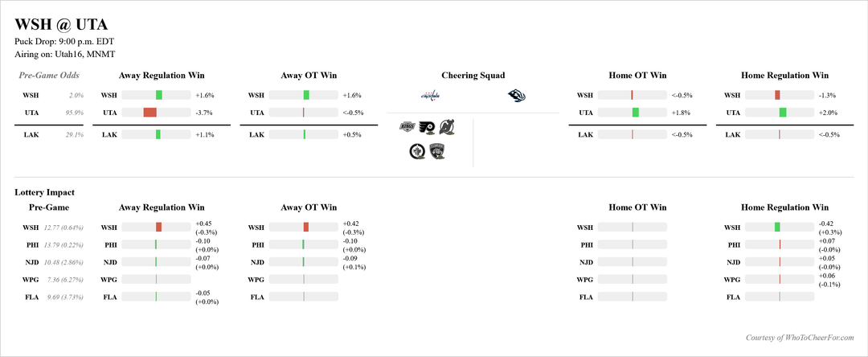Click the Cheering Squad heading
Screen dimensions: 868x357
(473, 76)
